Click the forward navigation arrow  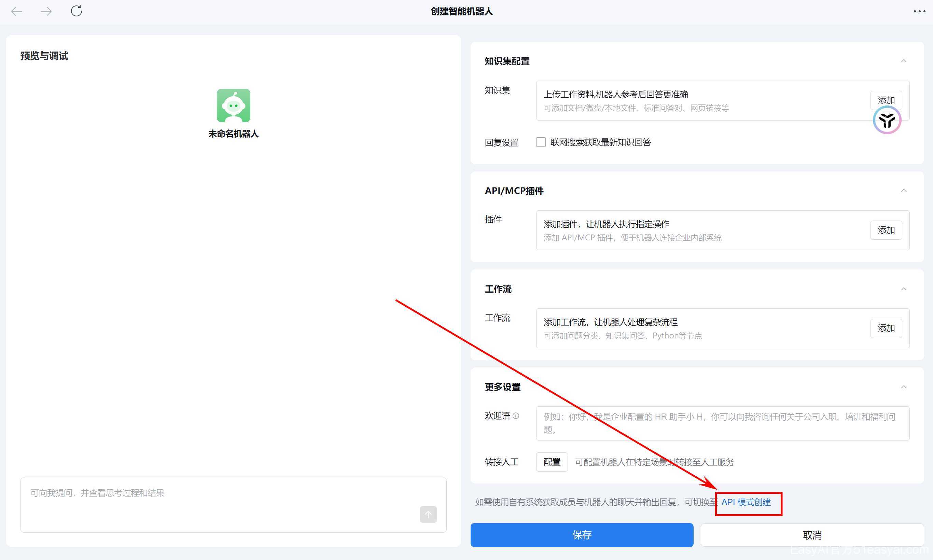[x=46, y=11]
